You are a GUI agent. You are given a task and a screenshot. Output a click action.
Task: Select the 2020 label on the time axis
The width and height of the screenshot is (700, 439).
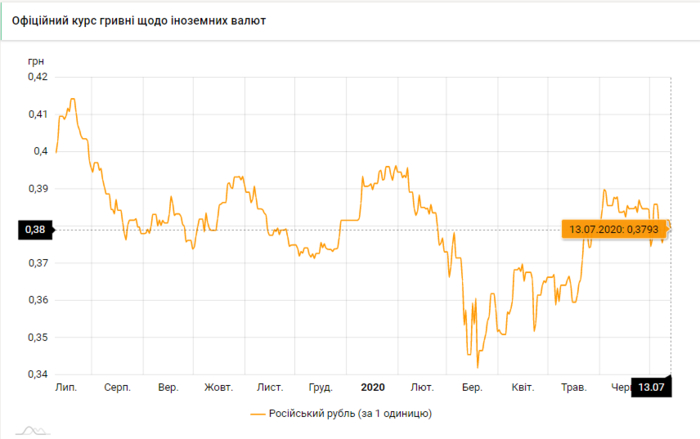[x=372, y=386]
